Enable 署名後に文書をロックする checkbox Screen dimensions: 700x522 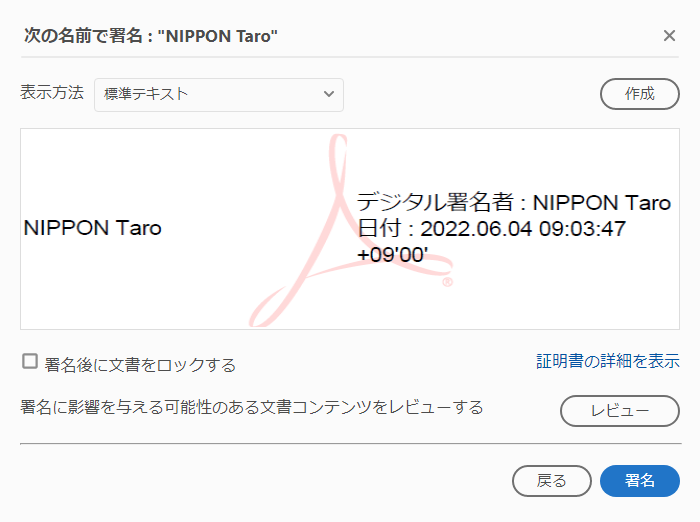[x=30, y=361]
